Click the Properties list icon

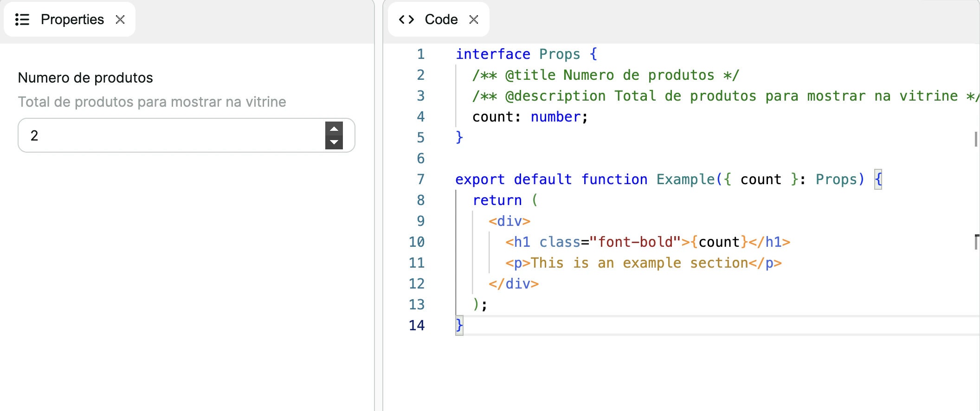pyautogui.click(x=22, y=19)
